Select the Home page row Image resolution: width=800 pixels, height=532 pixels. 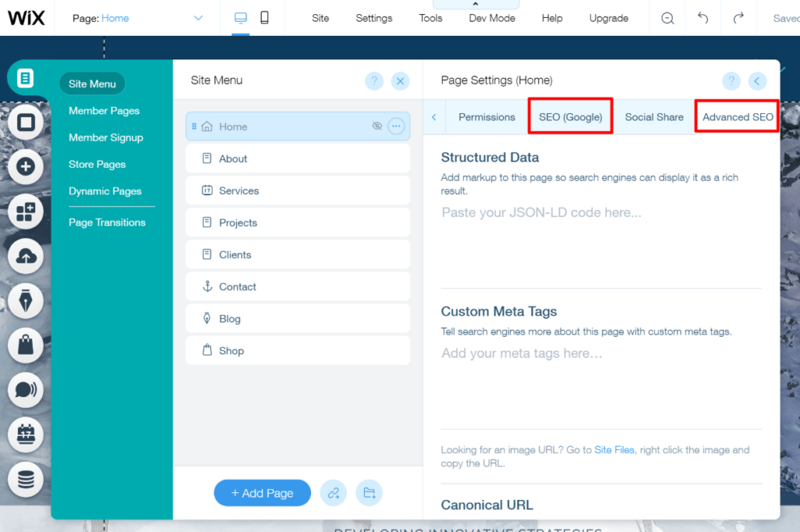(298, 126)
